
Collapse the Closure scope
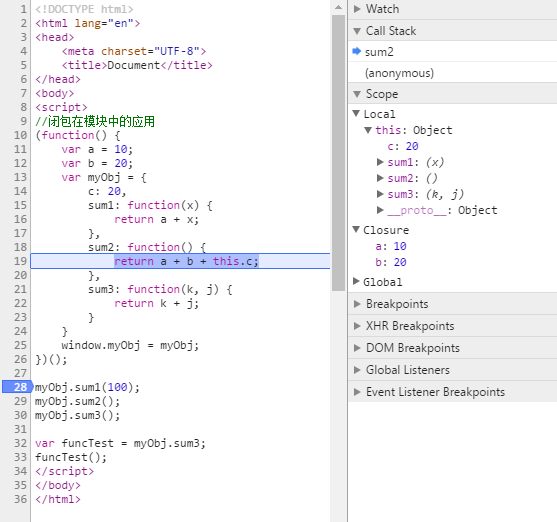pyautogui.click(x=356, y=230)
